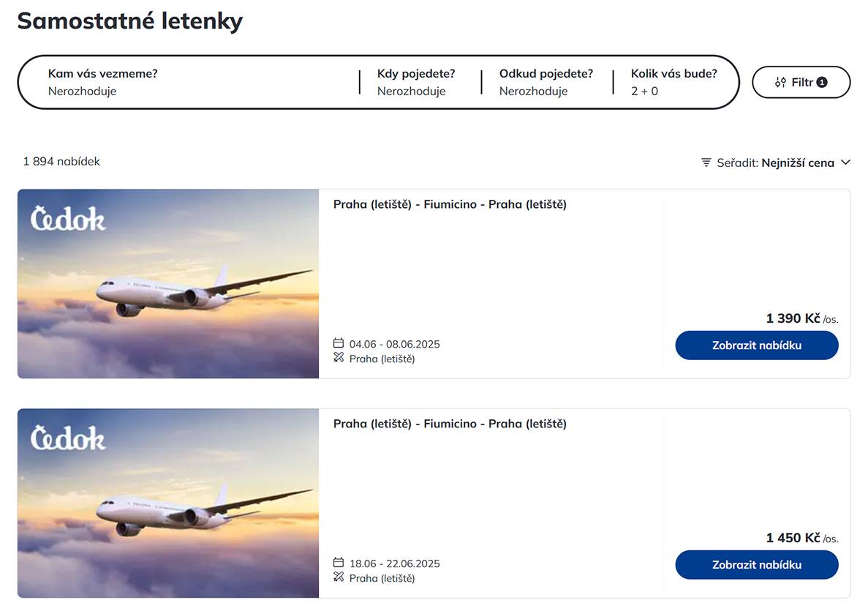The image size is (868, 614).
Task: Click calendar icon of 04.06 - 08.06.2025 offer
Action: point(338,343)
